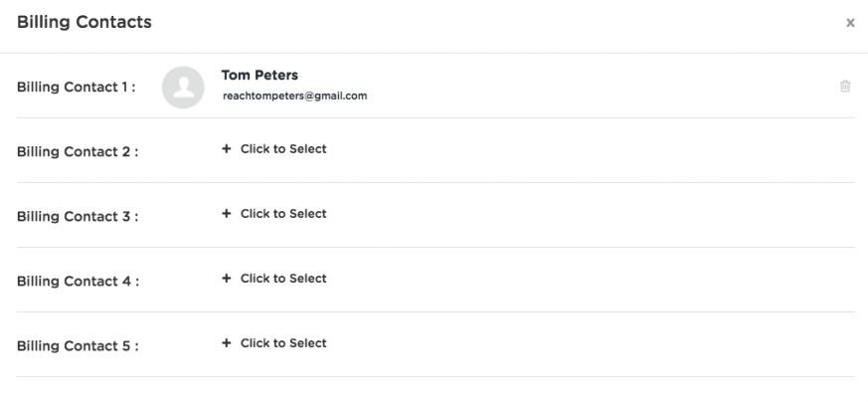Click the 'Billing Contact 1 :' label
The width and height of the screenshot is (868, 402).
pyautogui.click(x=77, y=87)
